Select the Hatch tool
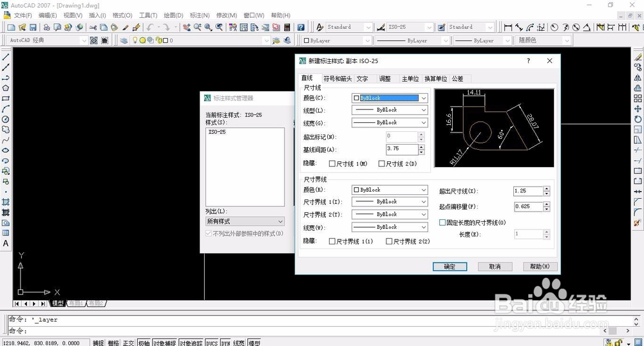The image size is (644, 346). click(x=6, y=202)
